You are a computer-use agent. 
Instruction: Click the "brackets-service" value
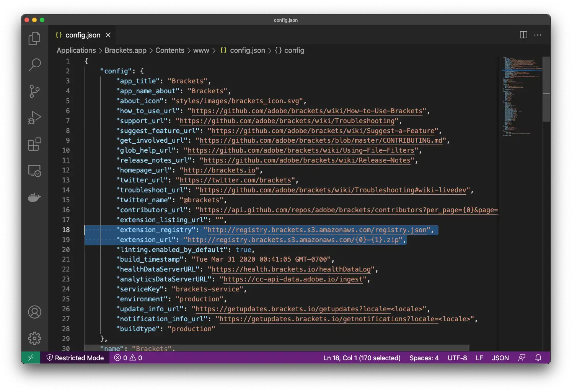[x=207, y=289]
